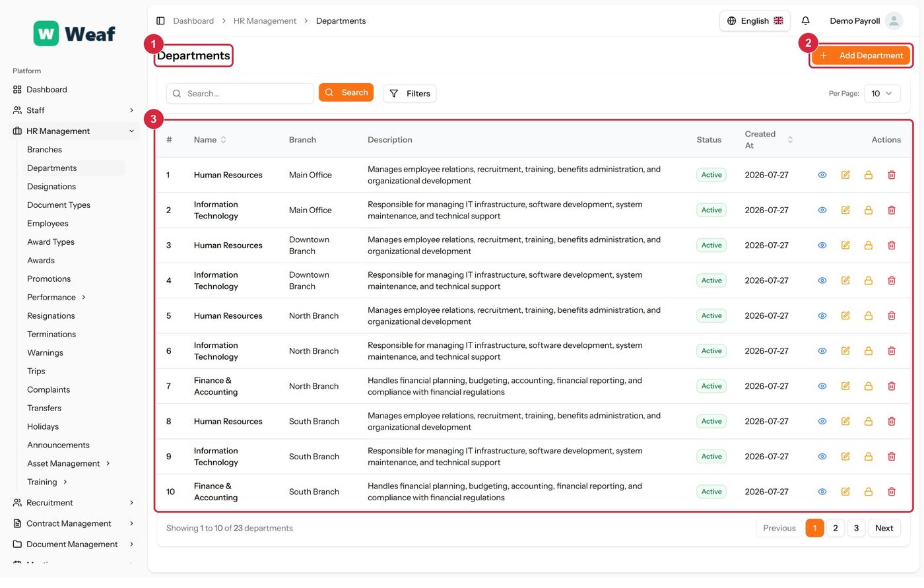Click lock icon in row 9
The height and width of the screenshot is (588, 924).
point(869,457)
